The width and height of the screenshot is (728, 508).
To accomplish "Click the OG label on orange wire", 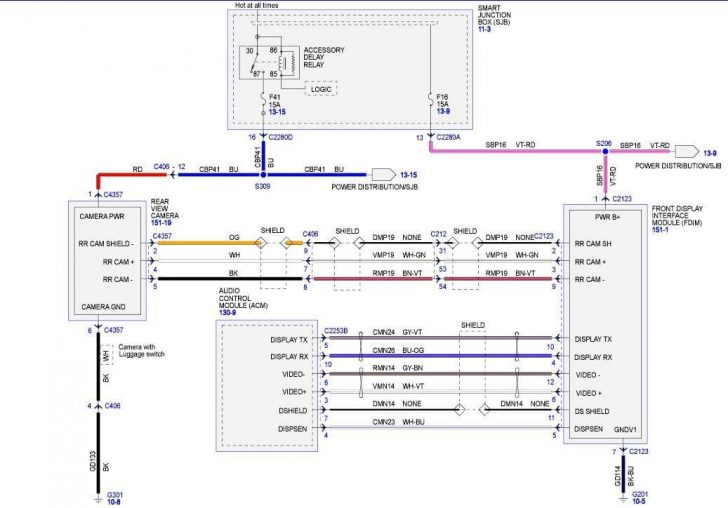I will 234,237.
